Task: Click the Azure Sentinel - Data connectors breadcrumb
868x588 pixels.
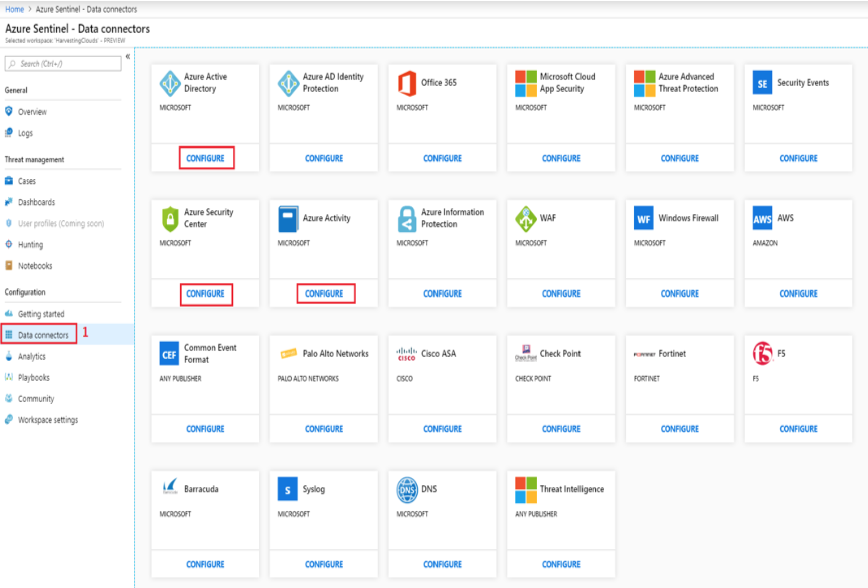Action: click(86, 9)
